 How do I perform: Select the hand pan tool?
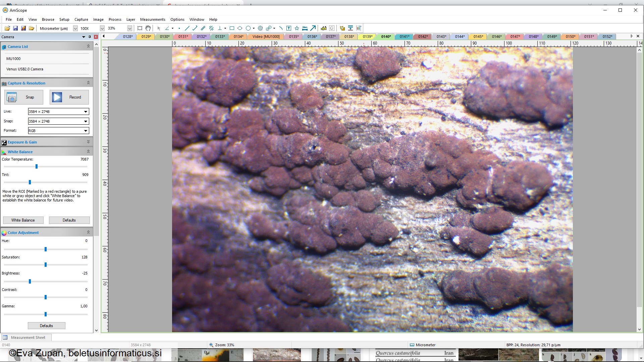pos(148,28)
